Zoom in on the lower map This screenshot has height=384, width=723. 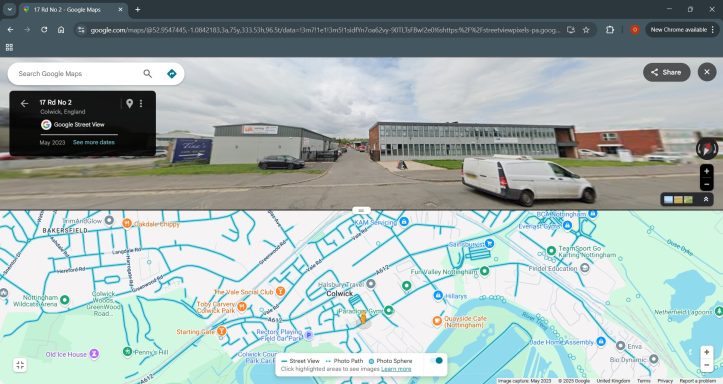pyautogui.click(x=706, y=352)
